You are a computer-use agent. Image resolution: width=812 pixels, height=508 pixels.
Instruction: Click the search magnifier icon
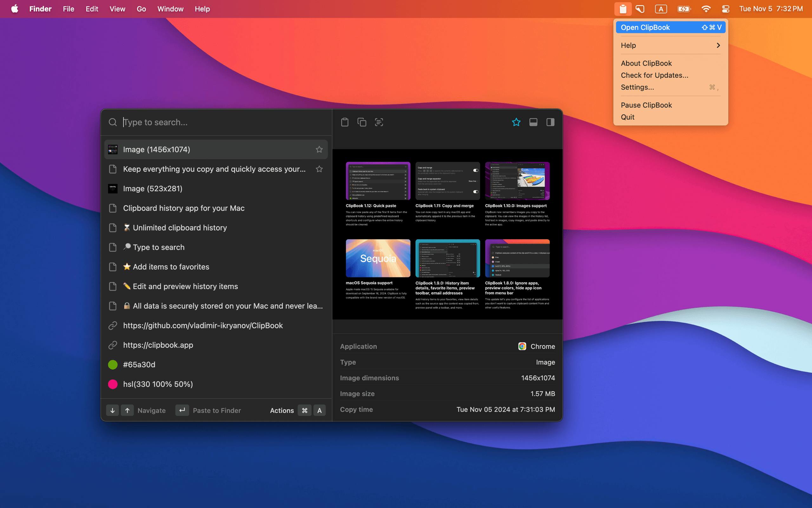pyautogui.click(x=113, y=122)
